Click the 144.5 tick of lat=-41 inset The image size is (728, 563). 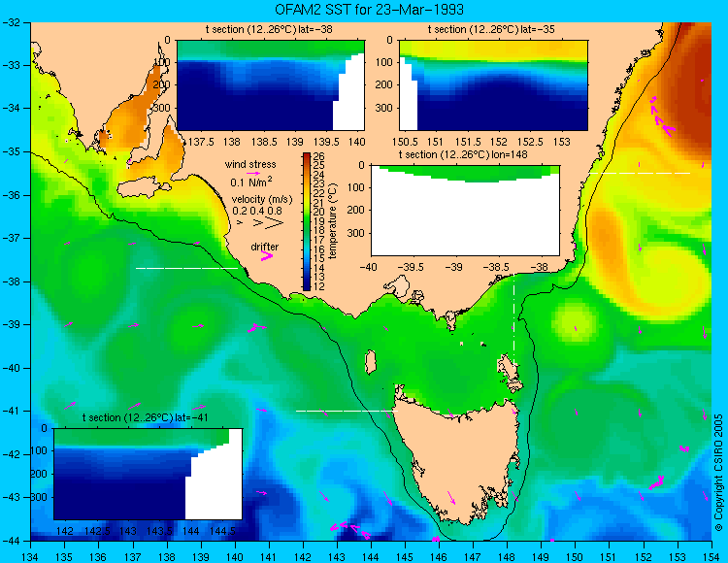pyautogui.click(x=223, y=531)
